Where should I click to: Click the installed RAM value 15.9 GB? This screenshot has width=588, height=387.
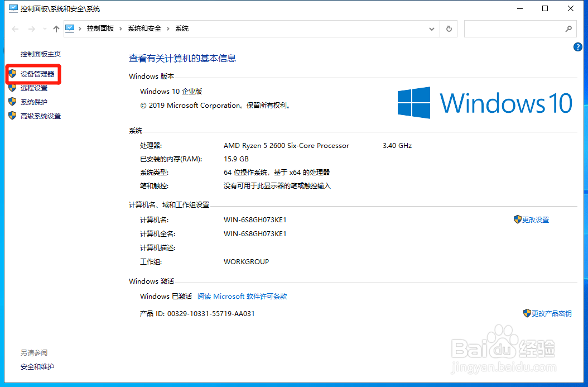[x=236, y=159]
